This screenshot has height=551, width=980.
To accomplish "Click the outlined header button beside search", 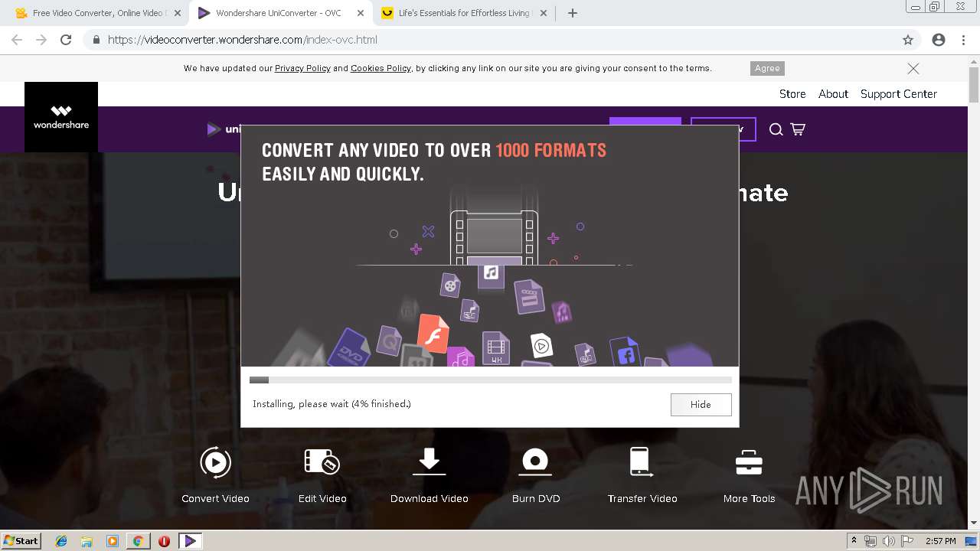I will click(723, 129).
